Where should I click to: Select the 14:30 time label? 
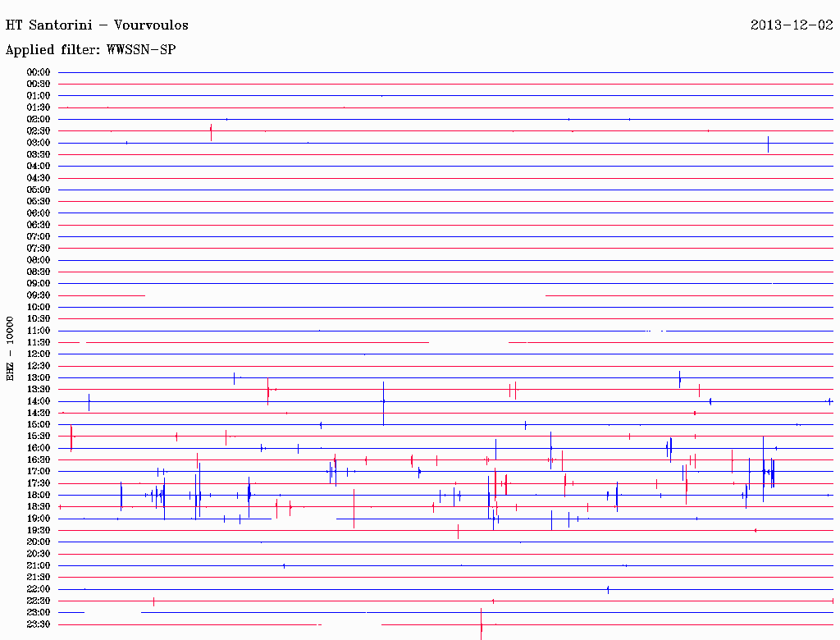click(39, 414)
